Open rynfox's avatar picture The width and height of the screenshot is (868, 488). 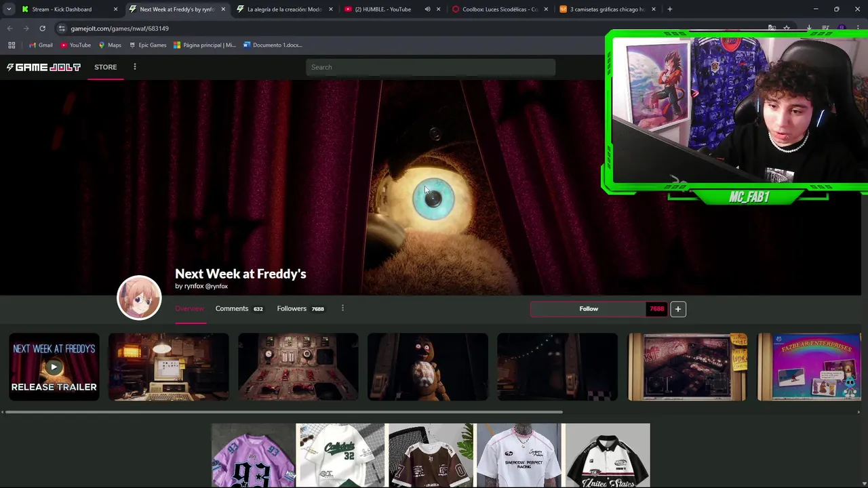point(139,298)
